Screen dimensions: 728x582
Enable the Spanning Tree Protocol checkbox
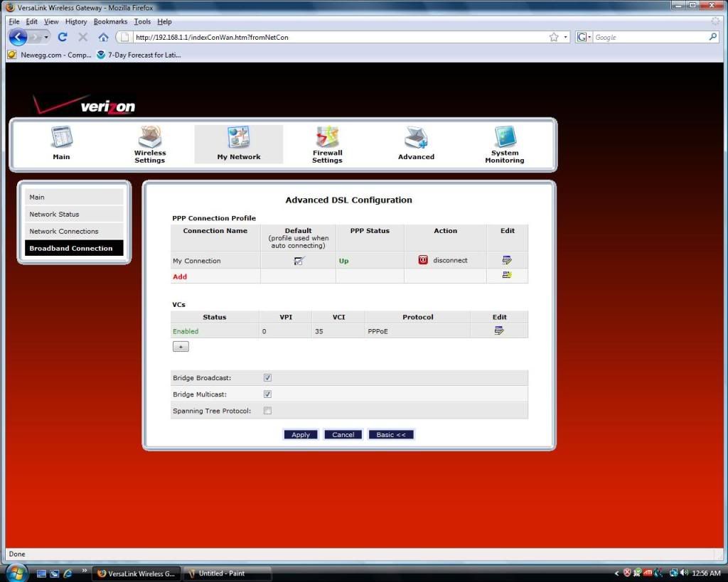click(x=267, y=411)
